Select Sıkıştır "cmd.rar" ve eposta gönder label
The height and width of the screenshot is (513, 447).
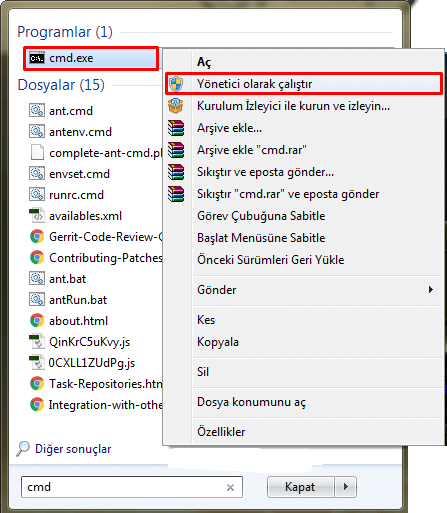point(288,194)
